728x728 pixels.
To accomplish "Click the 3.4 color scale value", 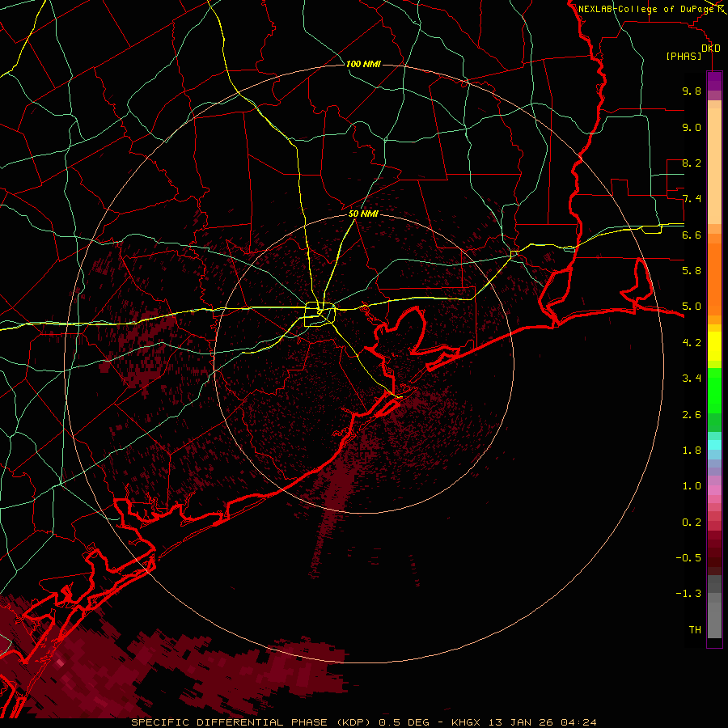I will coord(692,379).
